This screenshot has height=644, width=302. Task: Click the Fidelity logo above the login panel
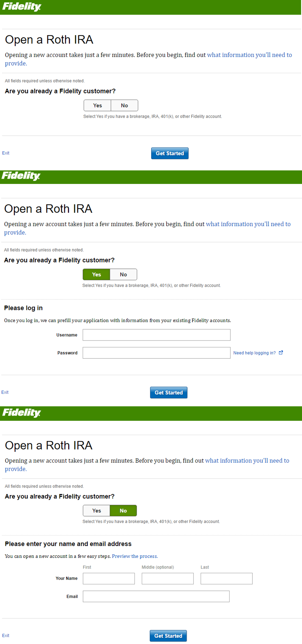click(x=21, y=176)
